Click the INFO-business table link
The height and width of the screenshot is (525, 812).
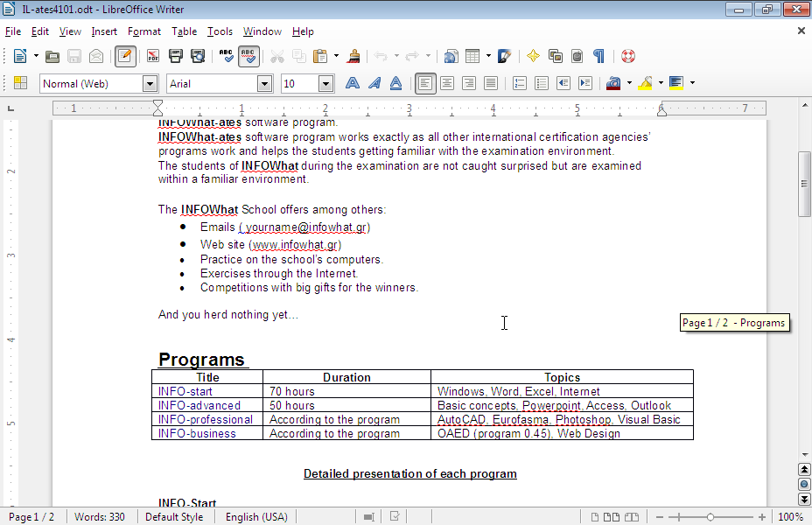pos(197,433)
